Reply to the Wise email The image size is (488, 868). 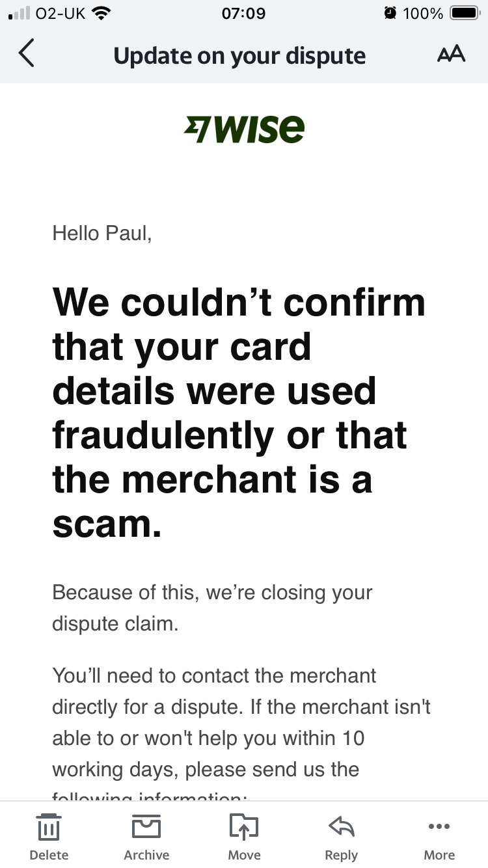pos(341,835)
